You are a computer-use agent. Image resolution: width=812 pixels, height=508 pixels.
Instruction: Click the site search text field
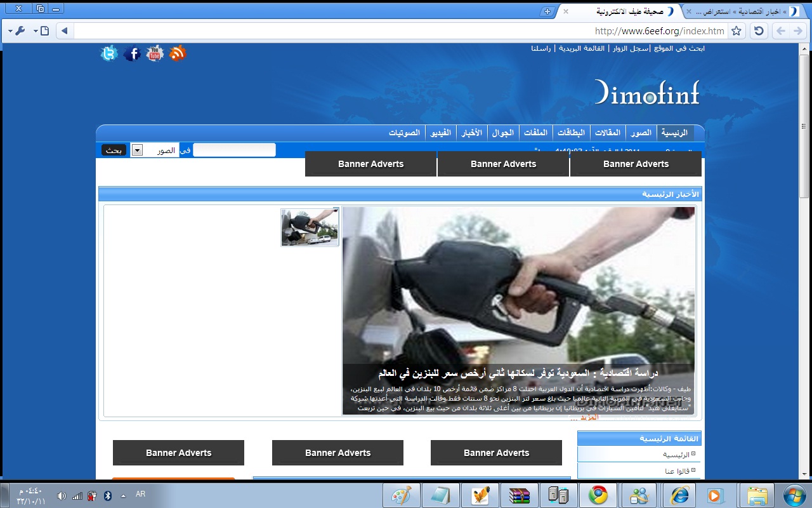[x=234, y=150]
